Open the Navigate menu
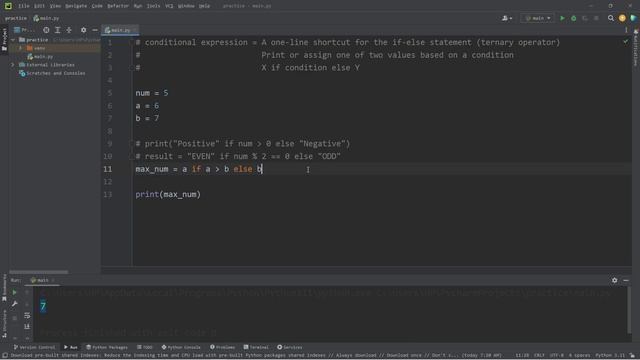This screenshot has width=640, height=360. point(76,6)
